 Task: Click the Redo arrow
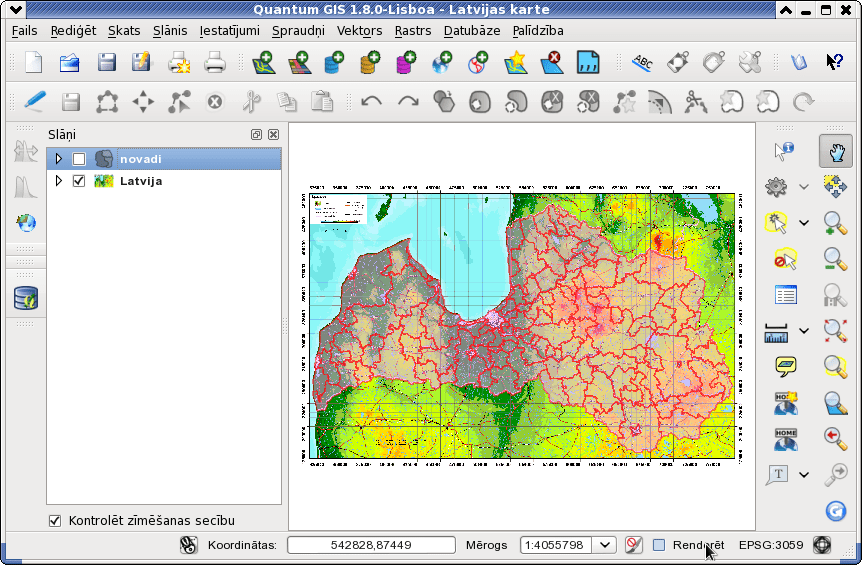tap(408, 102)
